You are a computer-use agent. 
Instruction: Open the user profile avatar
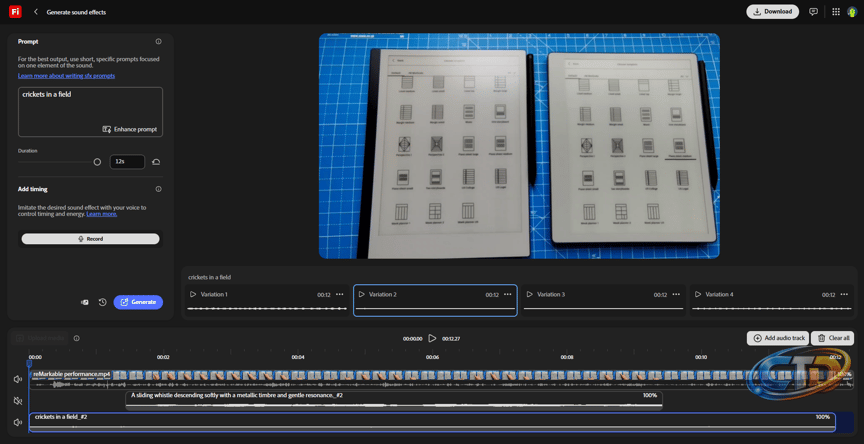852,12
